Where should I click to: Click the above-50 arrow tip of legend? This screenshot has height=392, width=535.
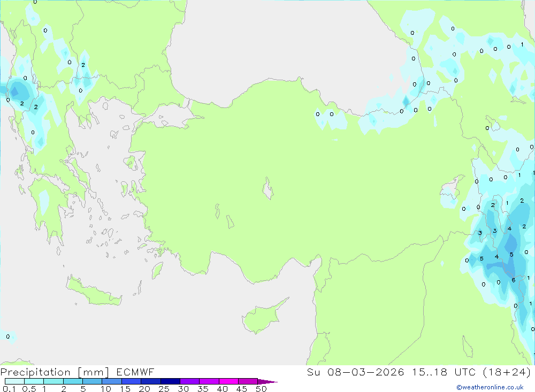(x=267, y=382)
